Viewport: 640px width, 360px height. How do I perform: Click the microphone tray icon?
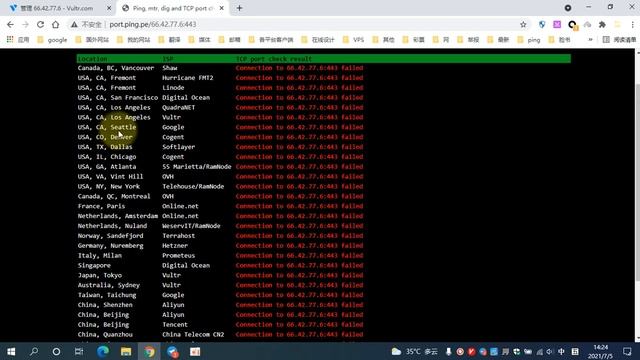click(448, 351)
